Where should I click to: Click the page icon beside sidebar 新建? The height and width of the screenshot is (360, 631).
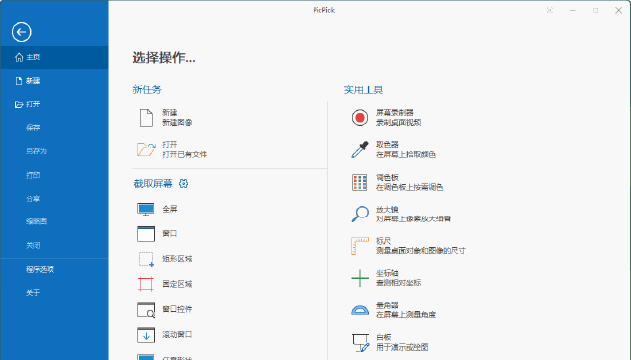[19, 81]
